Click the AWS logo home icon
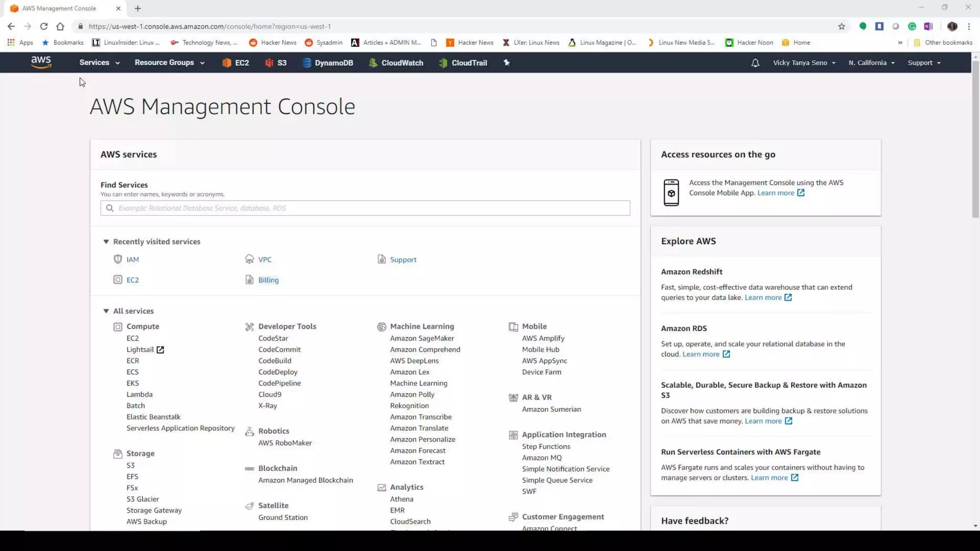The height and width of the screenshot is (551, 980). point(41,63)
